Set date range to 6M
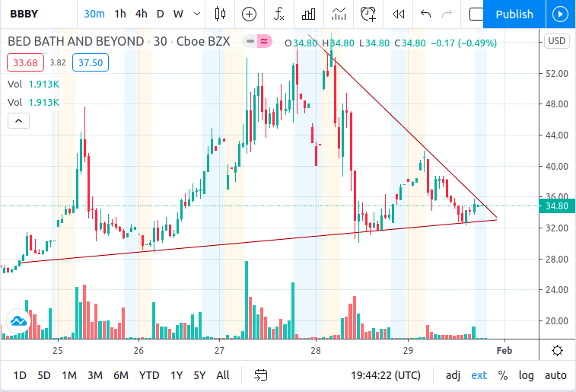 [x=120, y=375]
